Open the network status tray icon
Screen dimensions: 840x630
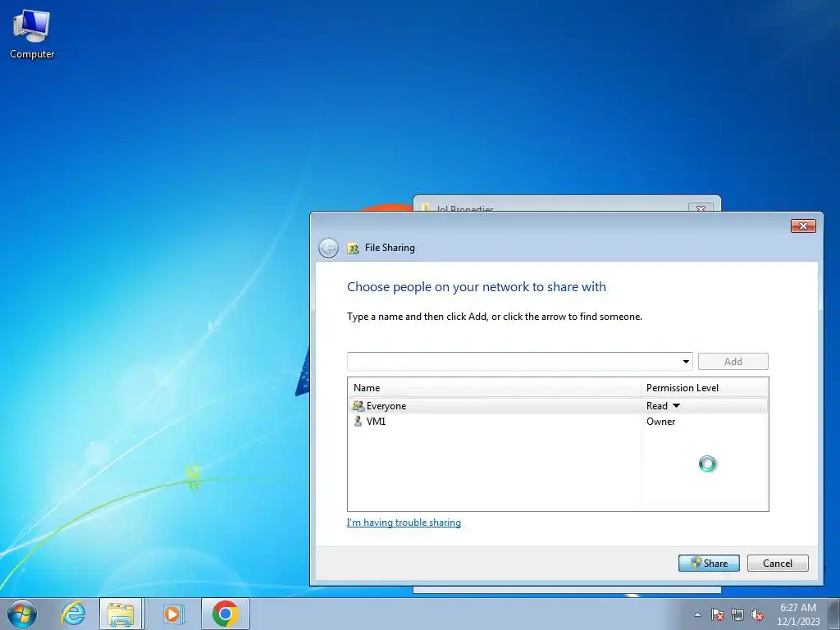[x=737, y=614]
